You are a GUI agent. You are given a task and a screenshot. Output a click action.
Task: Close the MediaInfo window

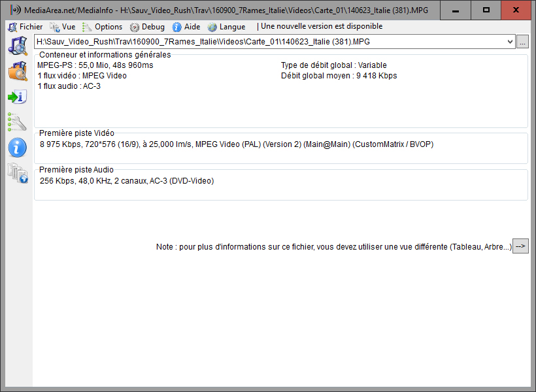516,10
